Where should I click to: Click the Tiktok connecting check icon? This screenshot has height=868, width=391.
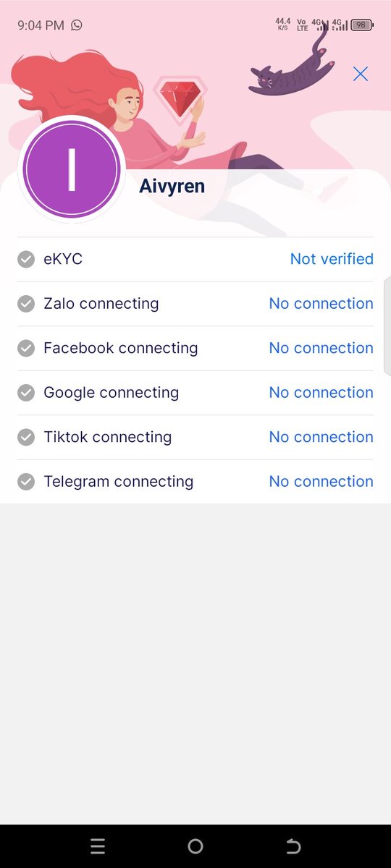tap(26, 437)
